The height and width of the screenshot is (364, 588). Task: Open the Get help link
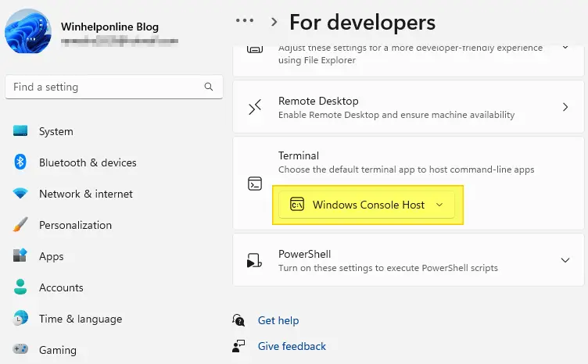click(x=278, y=320)
